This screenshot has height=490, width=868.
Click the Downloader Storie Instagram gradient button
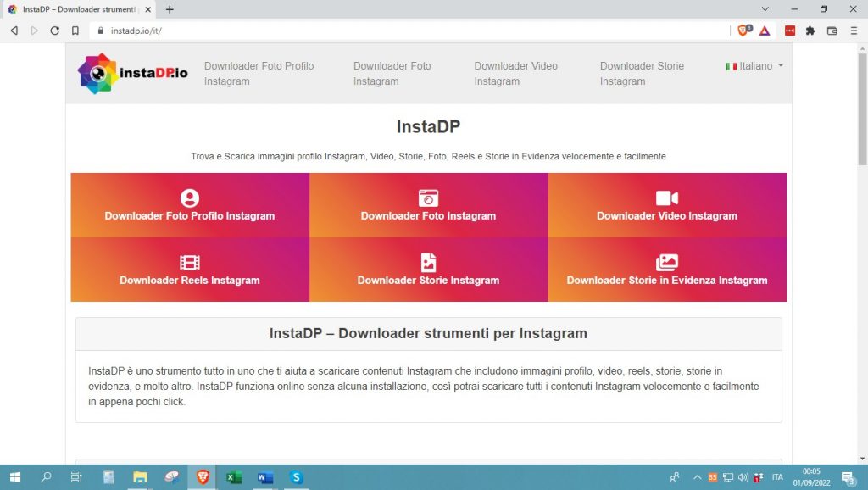coord(428,270)
